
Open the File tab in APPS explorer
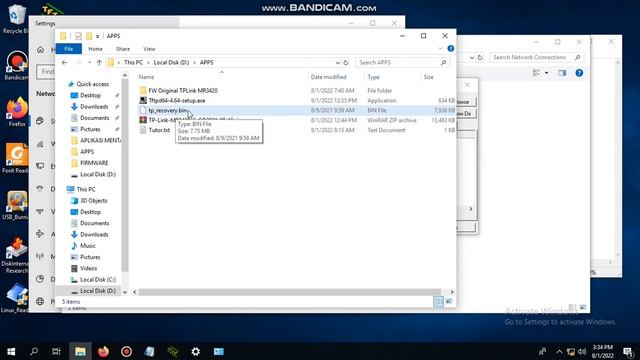coord(69,49)
